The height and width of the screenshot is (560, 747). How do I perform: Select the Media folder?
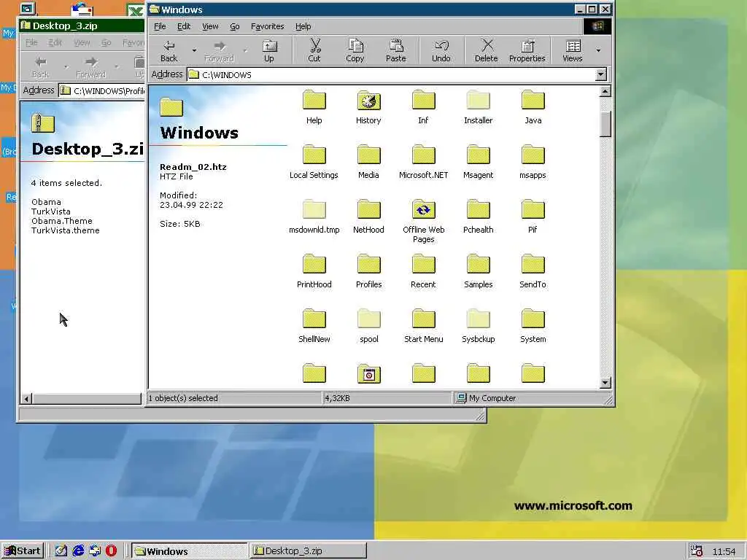[368, 162]
